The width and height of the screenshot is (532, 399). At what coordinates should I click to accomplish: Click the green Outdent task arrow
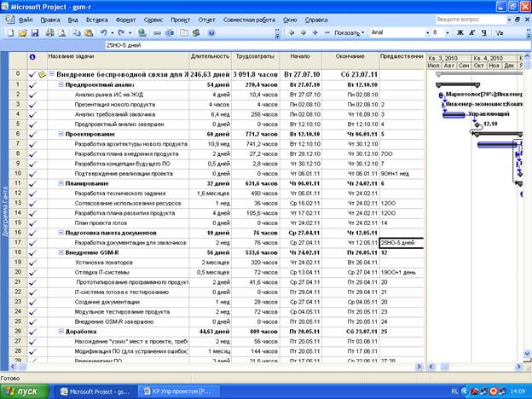[291, 32]
